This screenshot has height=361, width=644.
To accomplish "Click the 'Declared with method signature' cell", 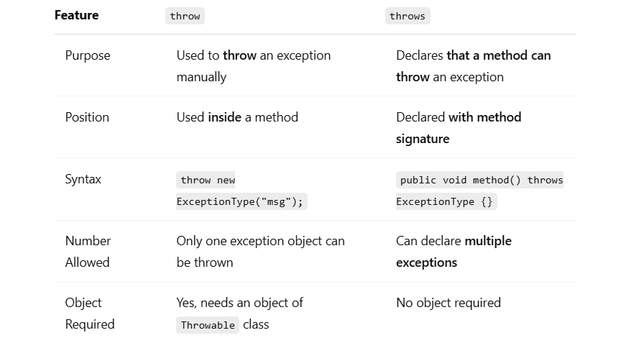I will pos(459,128).
